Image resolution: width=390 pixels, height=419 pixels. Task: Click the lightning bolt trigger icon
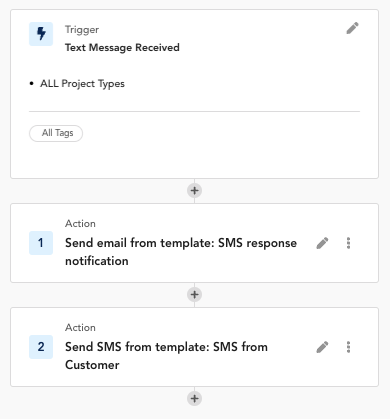click(41, 34)
